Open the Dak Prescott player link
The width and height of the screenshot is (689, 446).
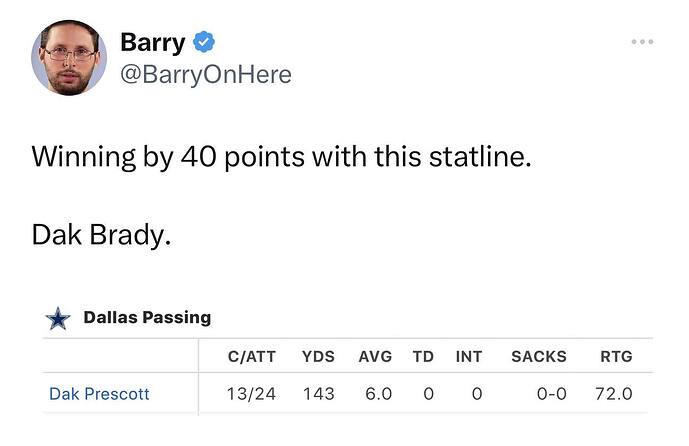[x=99, y=394]
